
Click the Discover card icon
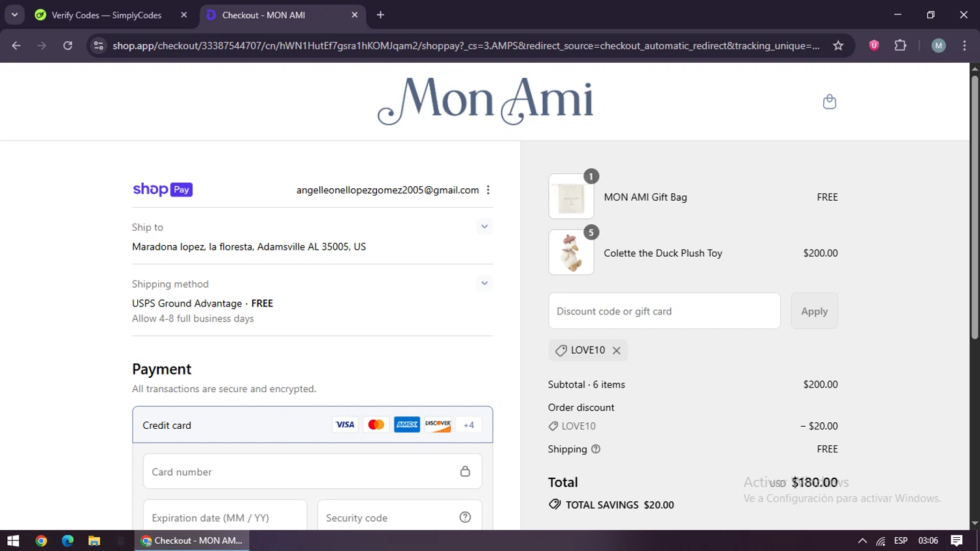[438, 425]
